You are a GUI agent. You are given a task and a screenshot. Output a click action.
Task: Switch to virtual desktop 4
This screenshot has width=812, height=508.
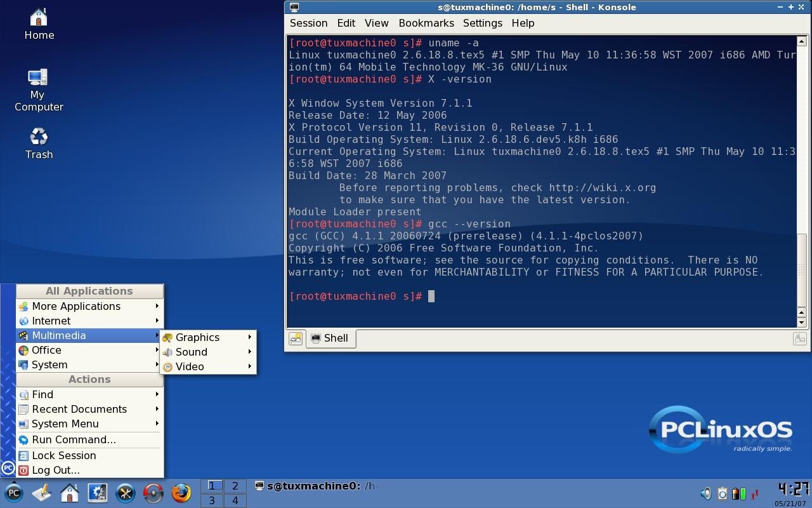[x=235, y=500]
